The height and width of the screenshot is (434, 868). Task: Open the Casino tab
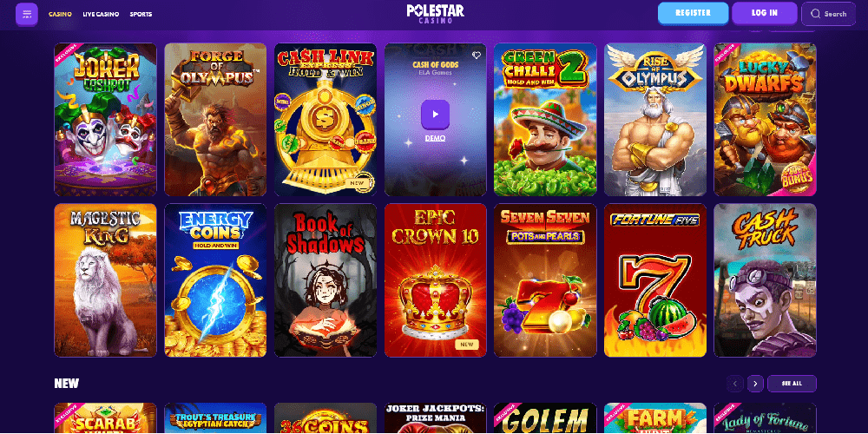pyautogui.click(x=60, y=14)
